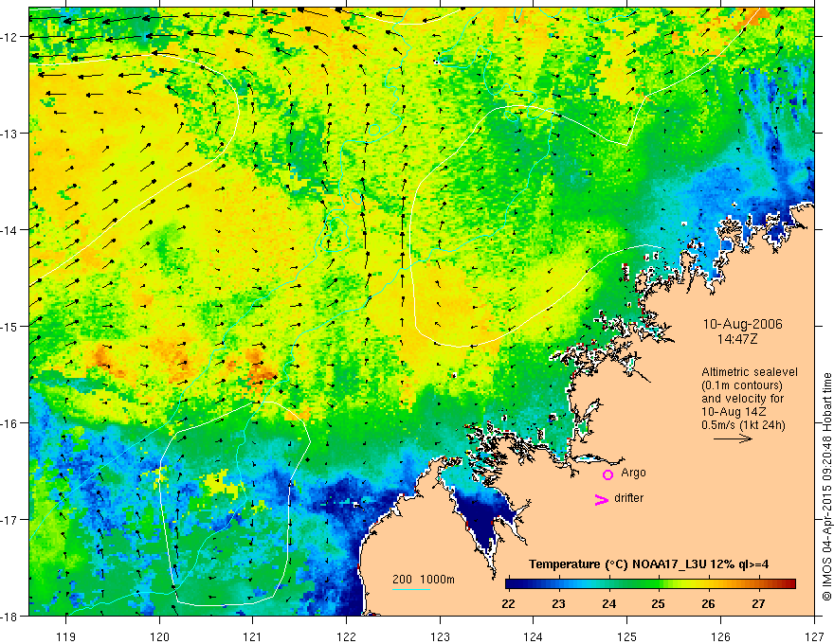Screen dimensions: 834x644
Task: Click the color bar tick label 22
Action: (x=508, y=603)
